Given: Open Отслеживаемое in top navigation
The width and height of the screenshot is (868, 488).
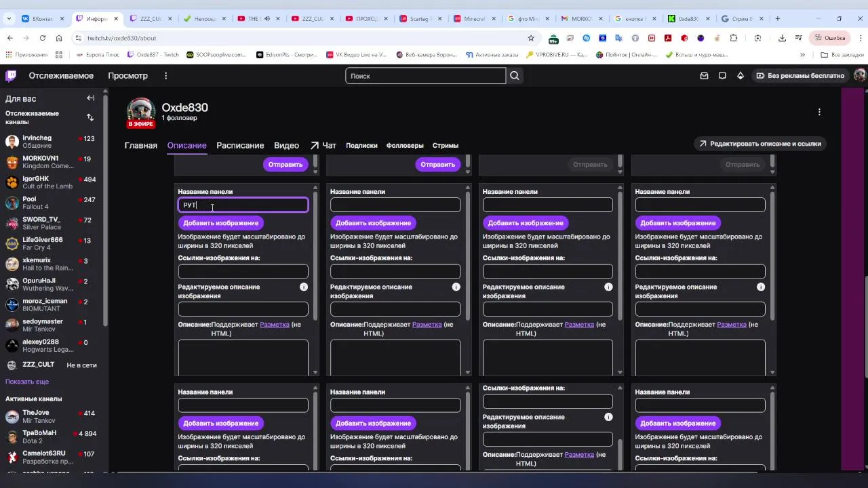Looking at the screenshot, I should (61, 76).
